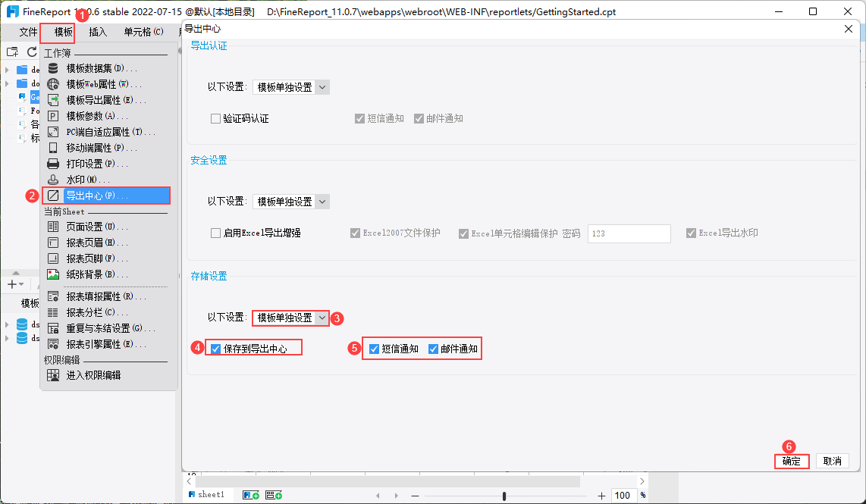
Task: Click the Excel password input field
Action: pos(629,234)
